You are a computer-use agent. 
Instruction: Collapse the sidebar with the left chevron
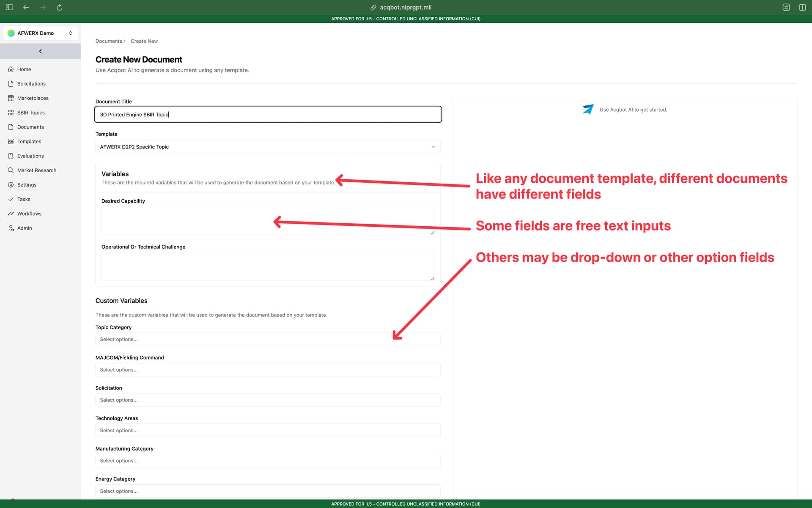pyautogui.click(x=40, y=51)
